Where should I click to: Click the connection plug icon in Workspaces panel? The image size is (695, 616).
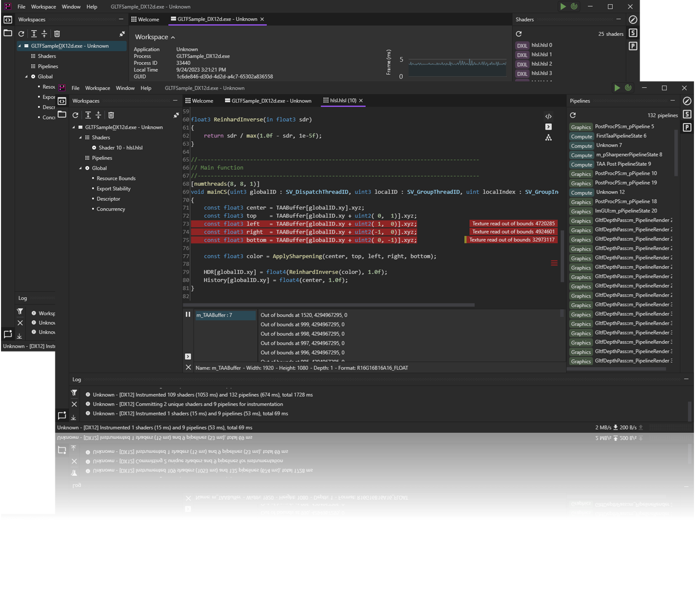click(176, 115)
